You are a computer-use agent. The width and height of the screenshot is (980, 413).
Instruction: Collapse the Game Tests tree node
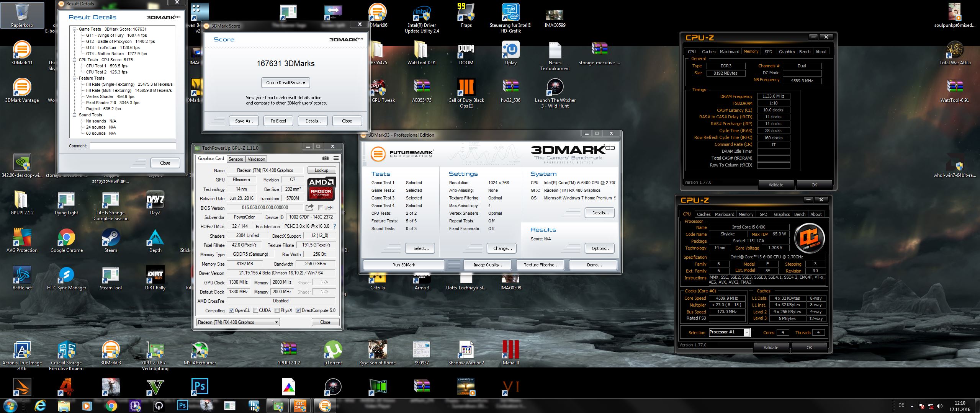coord(75,29)
